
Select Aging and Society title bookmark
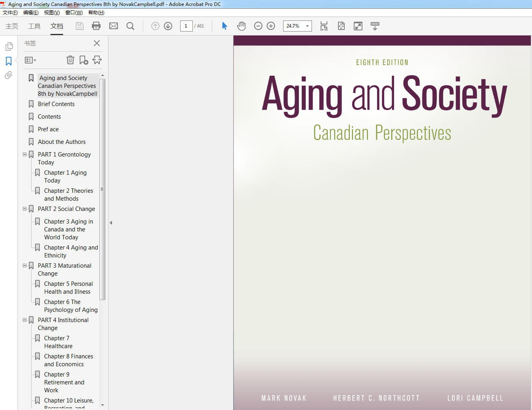pyautogui.click(x=67, y=86)
